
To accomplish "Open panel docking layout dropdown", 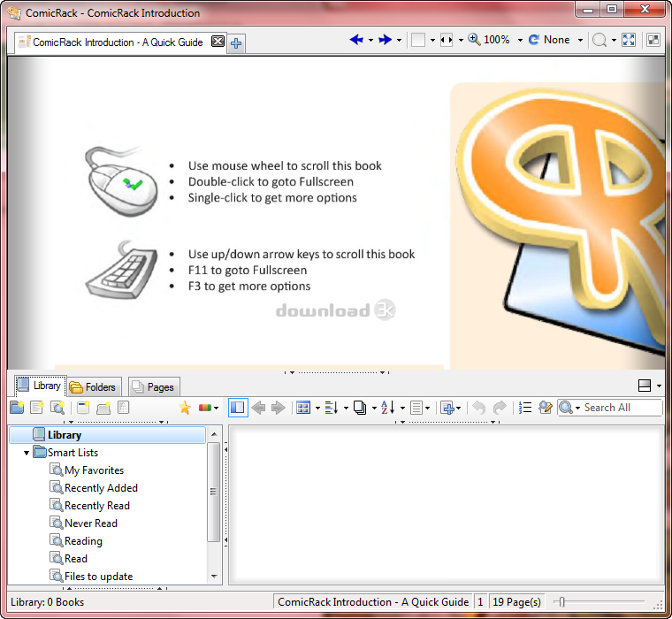I will click(659, 386).
